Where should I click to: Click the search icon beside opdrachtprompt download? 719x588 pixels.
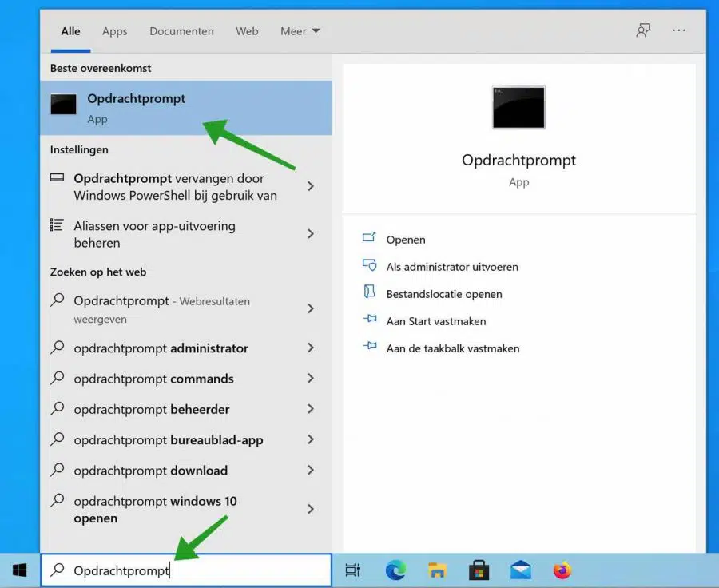(x=58, y=469)
